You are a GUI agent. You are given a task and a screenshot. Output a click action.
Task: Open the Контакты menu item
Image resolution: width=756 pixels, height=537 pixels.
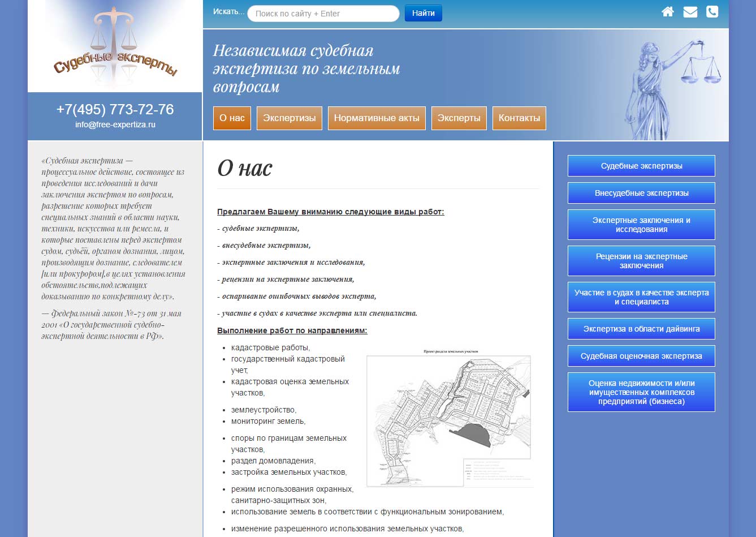point(519,118)
